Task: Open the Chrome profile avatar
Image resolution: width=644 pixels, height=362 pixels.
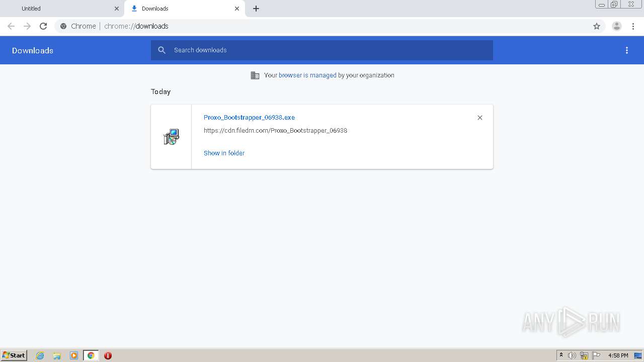Action: (x=617, y=26)
